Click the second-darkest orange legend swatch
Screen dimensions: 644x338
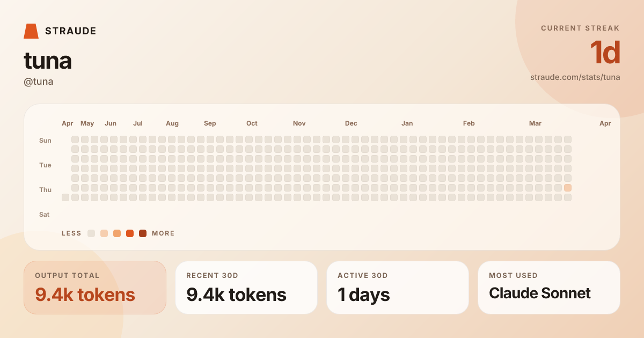(x=130, y=233)
